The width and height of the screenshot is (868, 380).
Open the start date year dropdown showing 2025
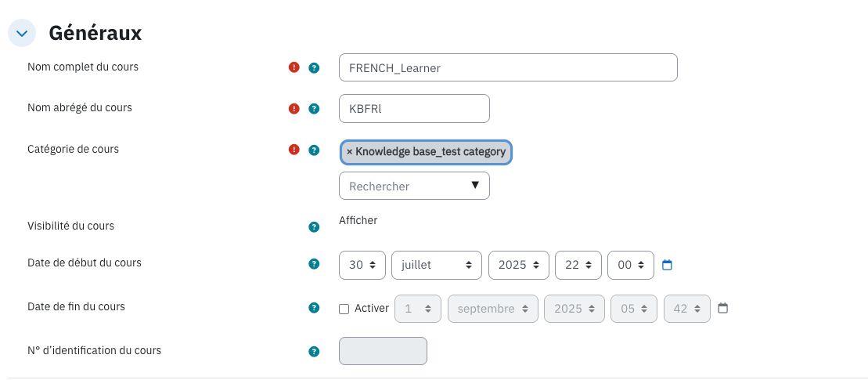518,265
